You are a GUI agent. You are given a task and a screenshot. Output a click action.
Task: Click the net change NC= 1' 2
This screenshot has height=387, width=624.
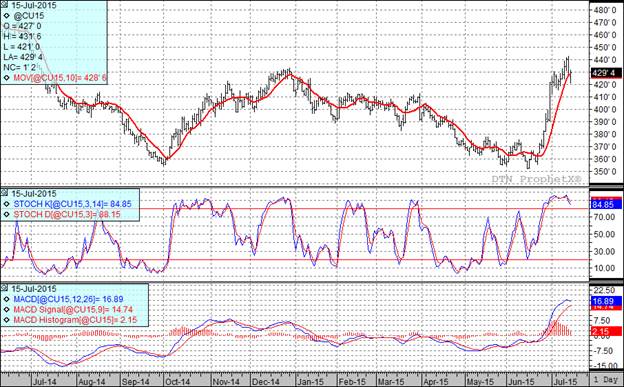click(x=20, y=67)
